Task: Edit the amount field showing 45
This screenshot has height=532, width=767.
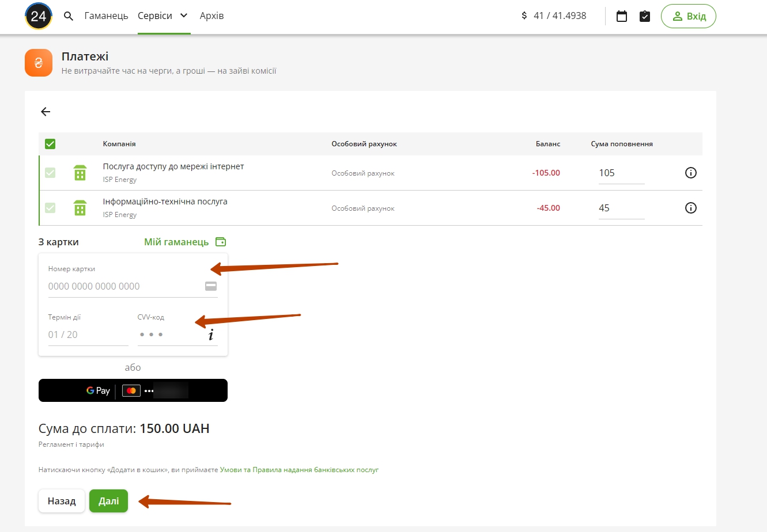Action: [621, 208]
